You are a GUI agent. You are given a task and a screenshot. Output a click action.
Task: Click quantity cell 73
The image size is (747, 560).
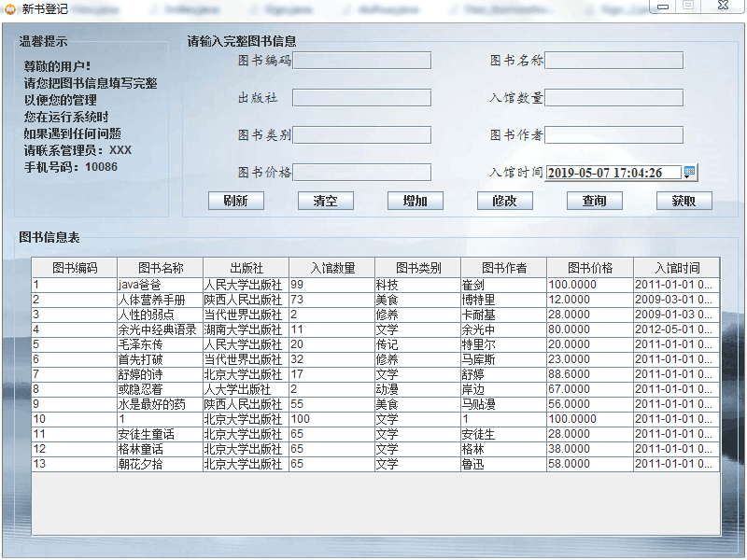[x=332, y=300]
